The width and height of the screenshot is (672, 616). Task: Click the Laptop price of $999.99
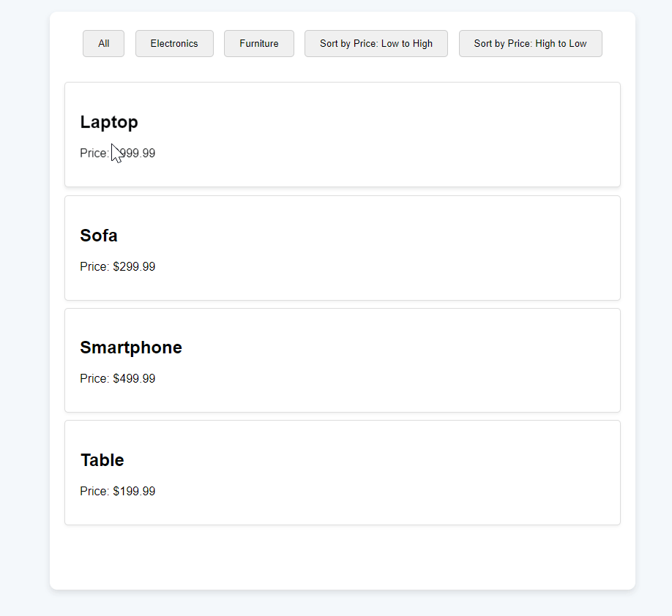point(136,154)
